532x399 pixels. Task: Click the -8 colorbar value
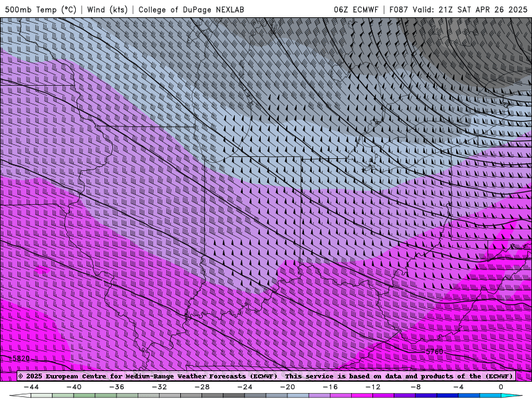point(416,387)
